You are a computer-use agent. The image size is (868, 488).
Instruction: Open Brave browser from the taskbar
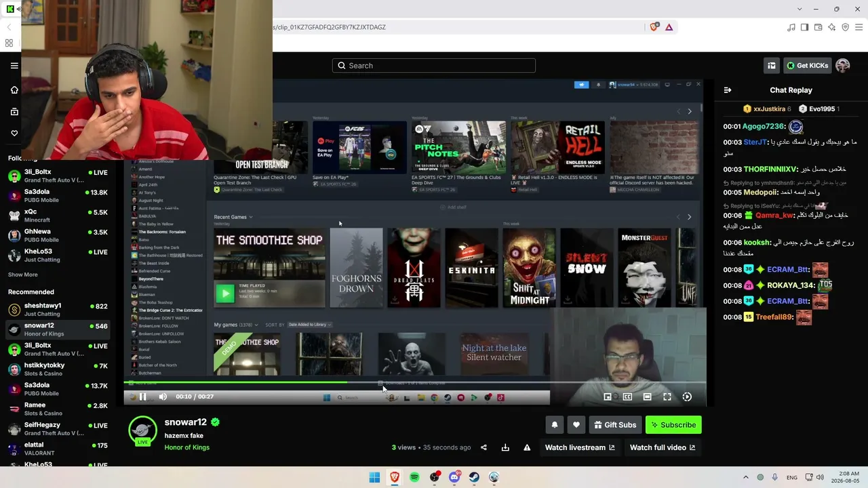click(x=395, y=477)
